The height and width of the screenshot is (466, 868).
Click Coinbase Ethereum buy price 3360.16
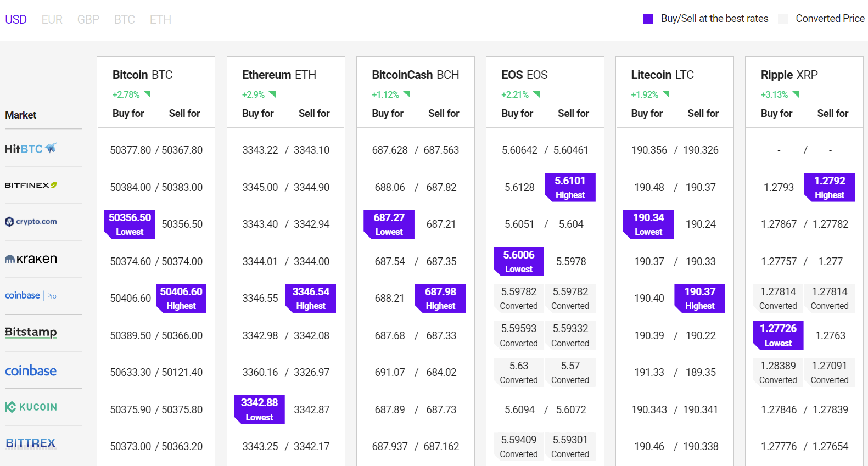point(260,373)
